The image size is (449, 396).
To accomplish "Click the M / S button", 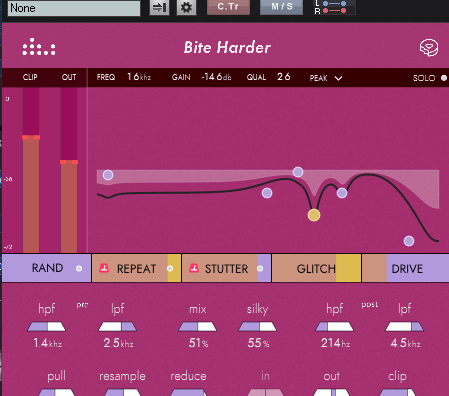I will pos(282,7).
